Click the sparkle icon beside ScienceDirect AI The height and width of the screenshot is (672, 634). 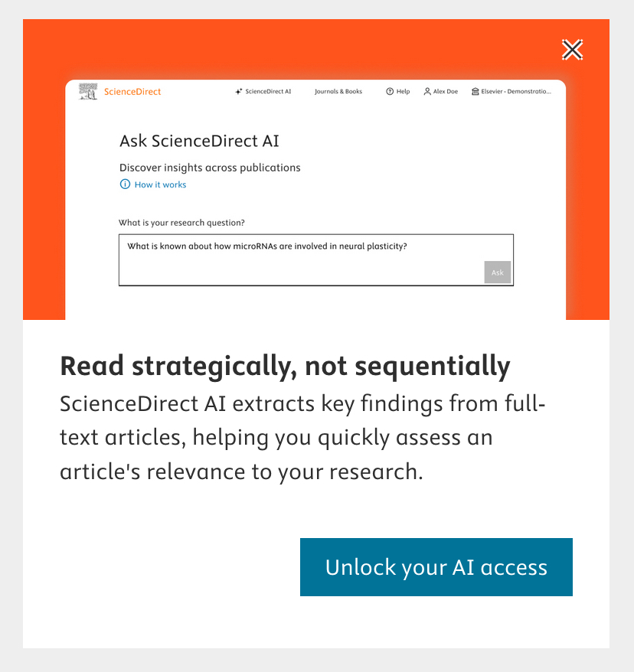[239, 92]
